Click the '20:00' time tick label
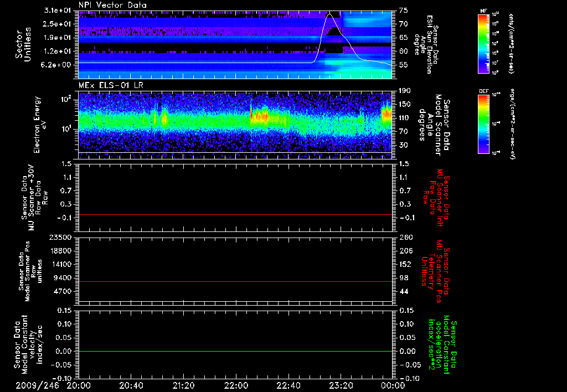The image size is (567, 392). pyautogui.click(x=79, y=386)
